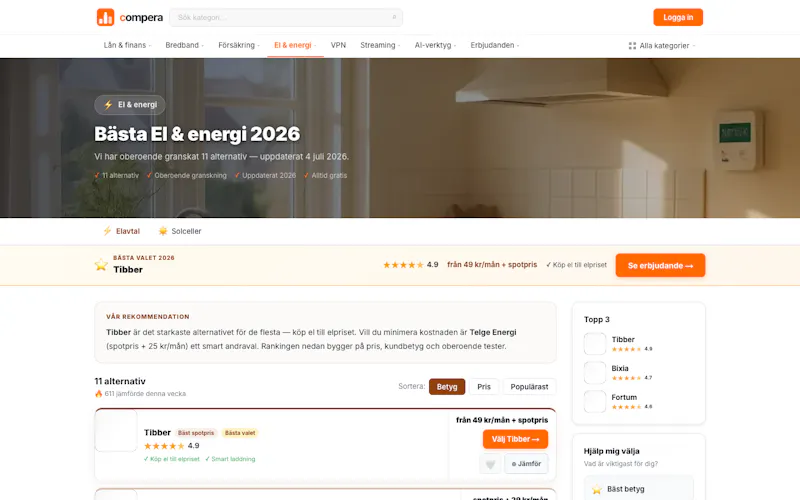Open Bixia link in Topp 3 list
Viewport: 800px width, 500px height.
pyautogui.click(x=620, y=368)
